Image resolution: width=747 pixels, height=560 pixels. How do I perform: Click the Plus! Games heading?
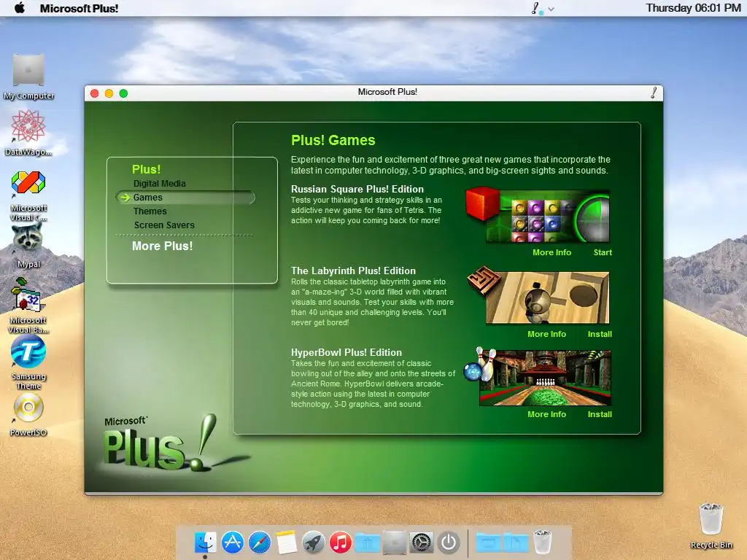click(x=333, y=140)
